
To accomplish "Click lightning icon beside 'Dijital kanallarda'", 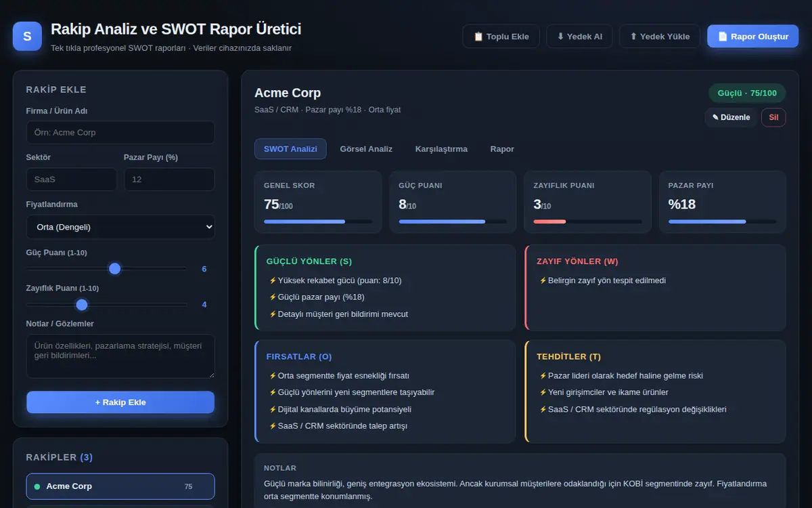I will (x=273, y=409).
